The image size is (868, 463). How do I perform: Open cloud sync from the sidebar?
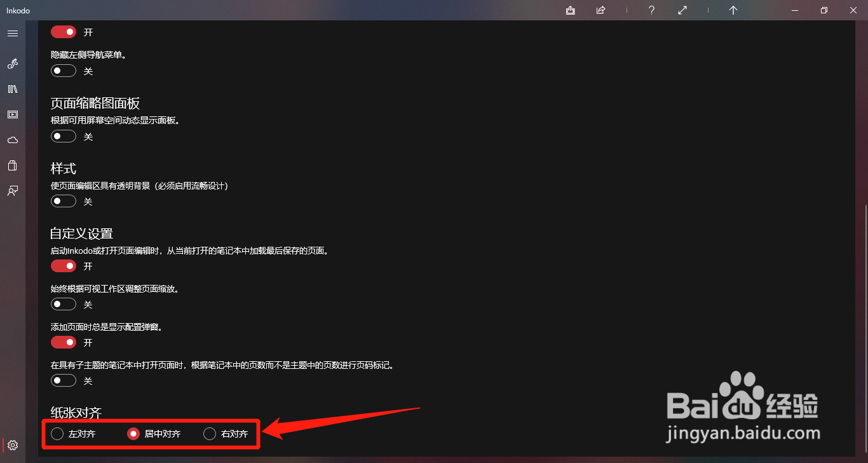point(12,140)
